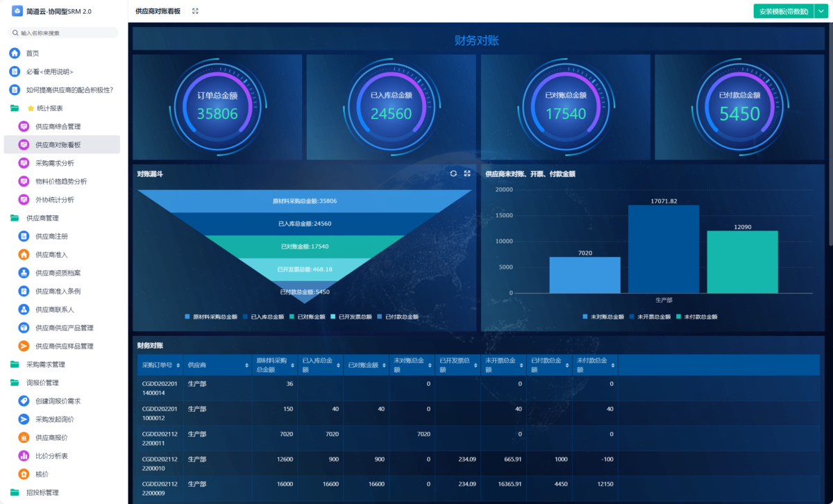Image resolution: width=833 pixels, height=504 pixels.
Task: Click the 17071.82 bar in chart
Action: (x=664, y=249)
